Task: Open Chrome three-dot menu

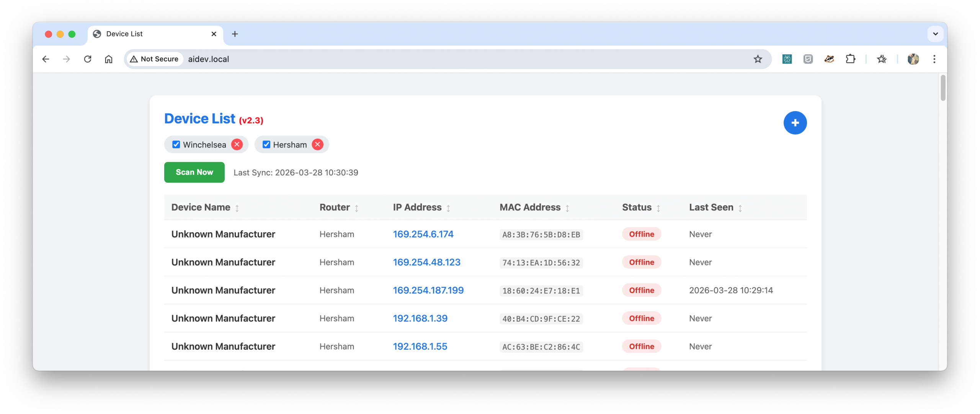Action: [934, 59]
